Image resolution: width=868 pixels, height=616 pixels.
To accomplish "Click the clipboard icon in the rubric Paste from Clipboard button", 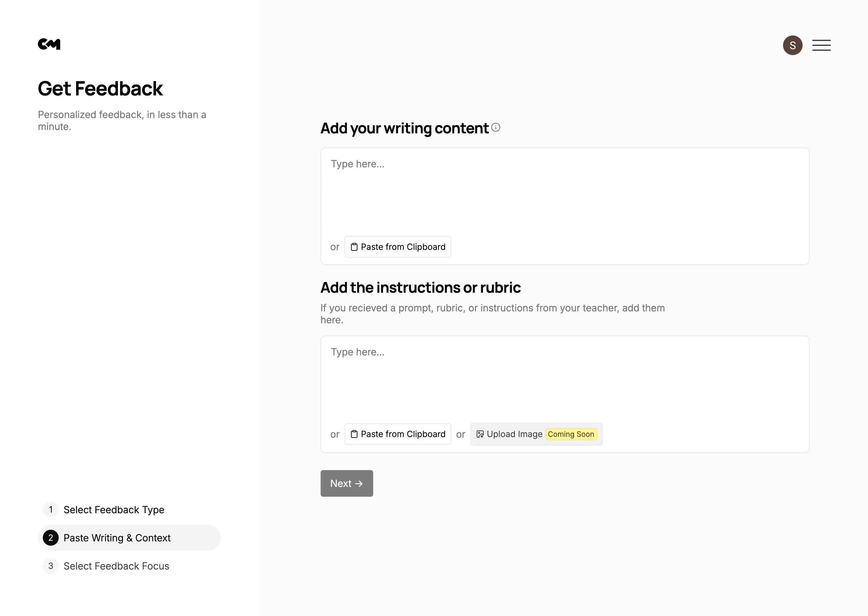I will point(355,434).
